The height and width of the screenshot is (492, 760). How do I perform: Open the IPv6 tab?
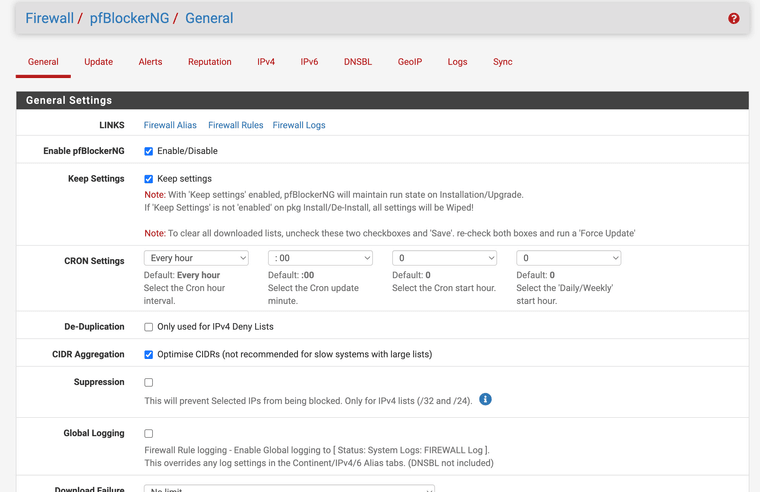point(309,62)
